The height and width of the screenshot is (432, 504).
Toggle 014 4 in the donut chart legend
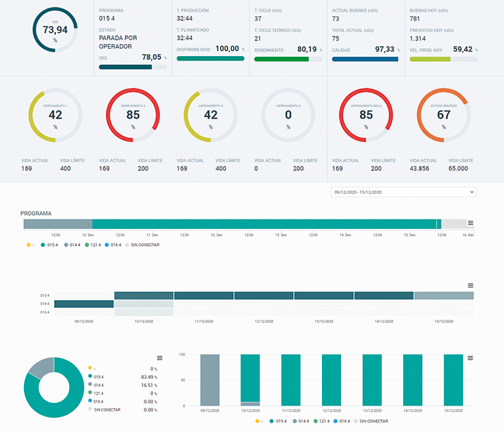(100, 385)
